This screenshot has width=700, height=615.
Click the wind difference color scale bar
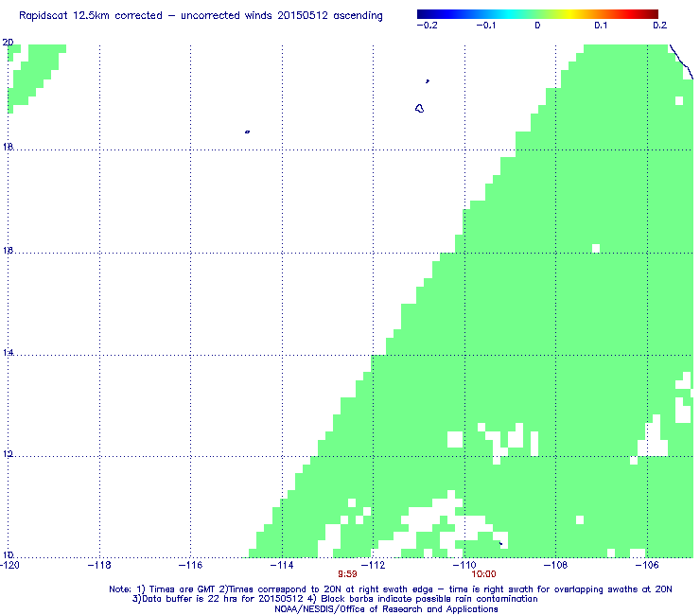pyautogui.click(x=537, y=14)
